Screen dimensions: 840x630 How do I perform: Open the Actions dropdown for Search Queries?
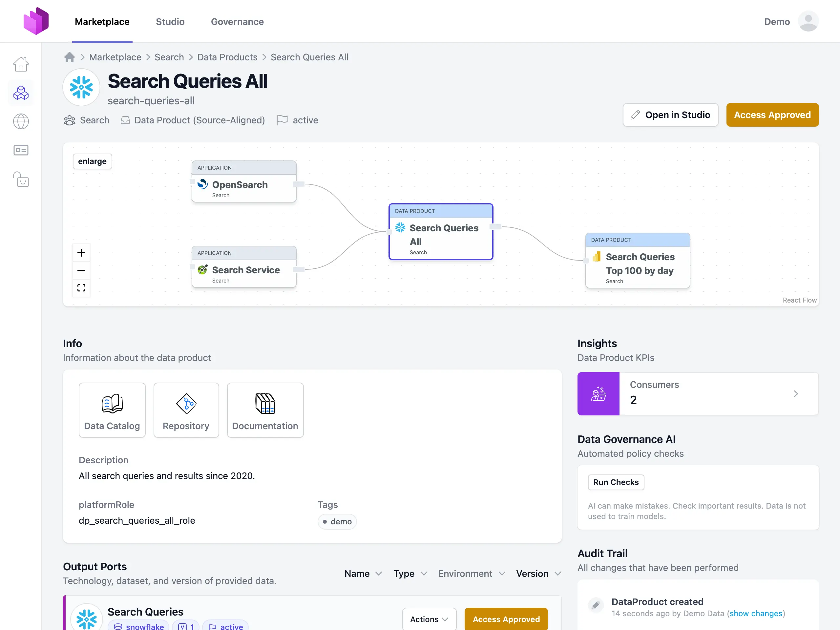coord(429,619)
